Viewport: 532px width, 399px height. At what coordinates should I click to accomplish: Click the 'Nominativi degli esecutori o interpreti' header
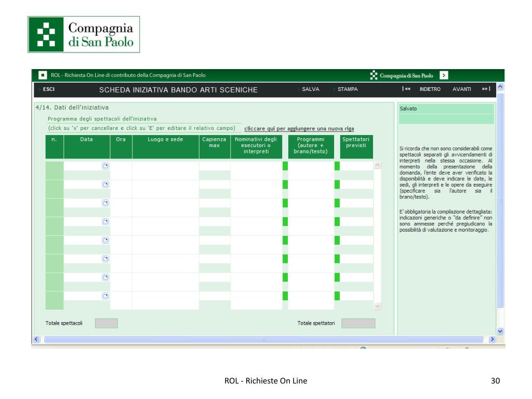coord(256,147)
